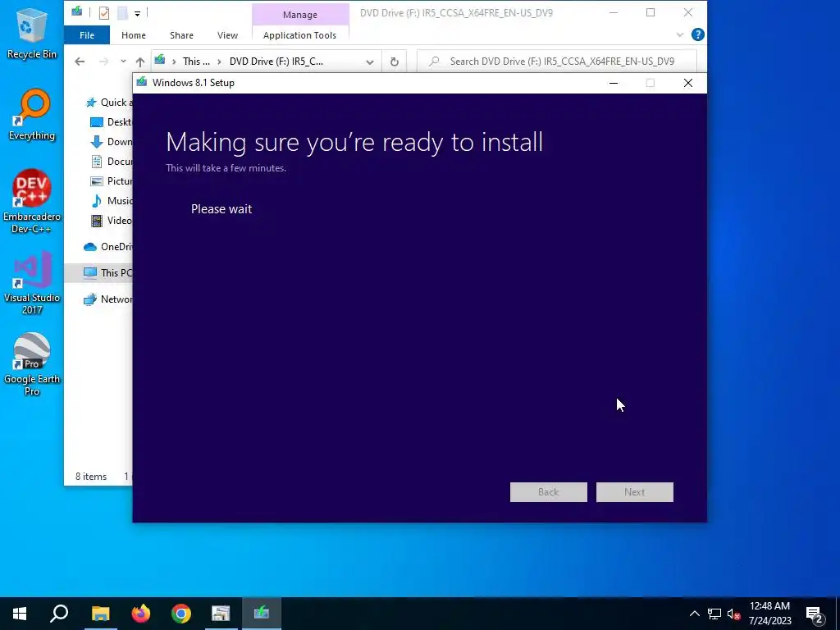The image size is (840, 630).
Task: Switch to the Windows Setup taskbar item
Action: pos(262,614)
